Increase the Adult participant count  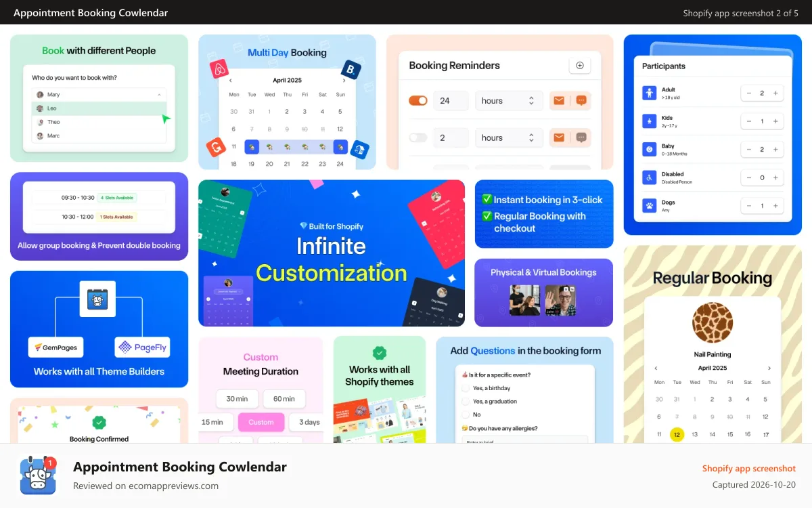tap(775, 93)
